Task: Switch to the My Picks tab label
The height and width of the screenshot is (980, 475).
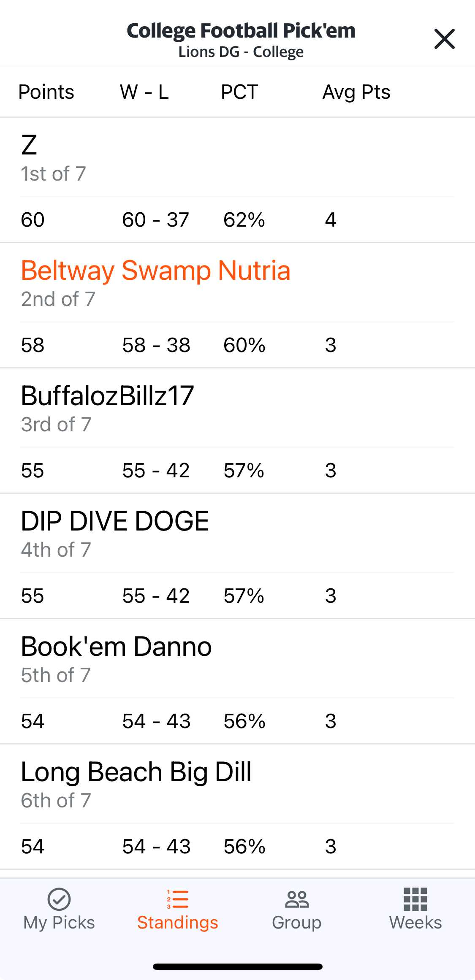Action: [x=59, y=923]
